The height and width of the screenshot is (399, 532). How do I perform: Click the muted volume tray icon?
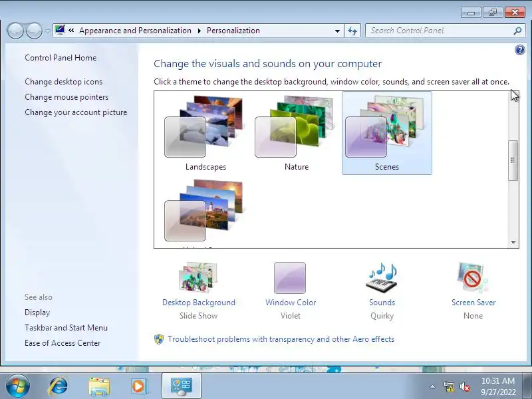464,386
